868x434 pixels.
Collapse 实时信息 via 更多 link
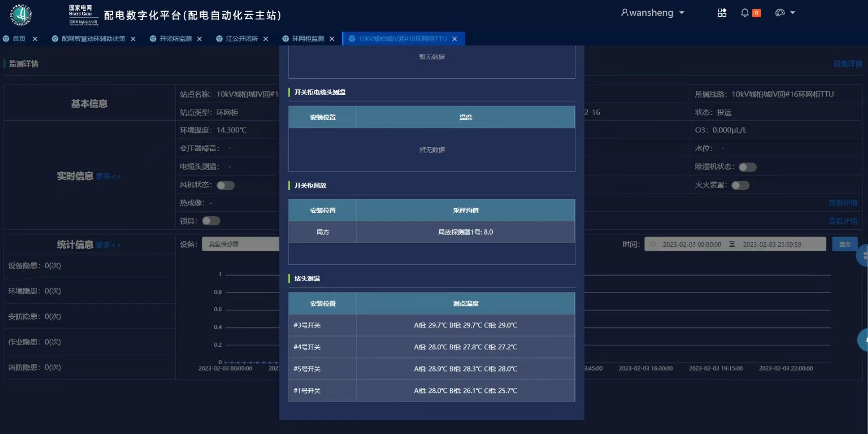tap(109, 177)
